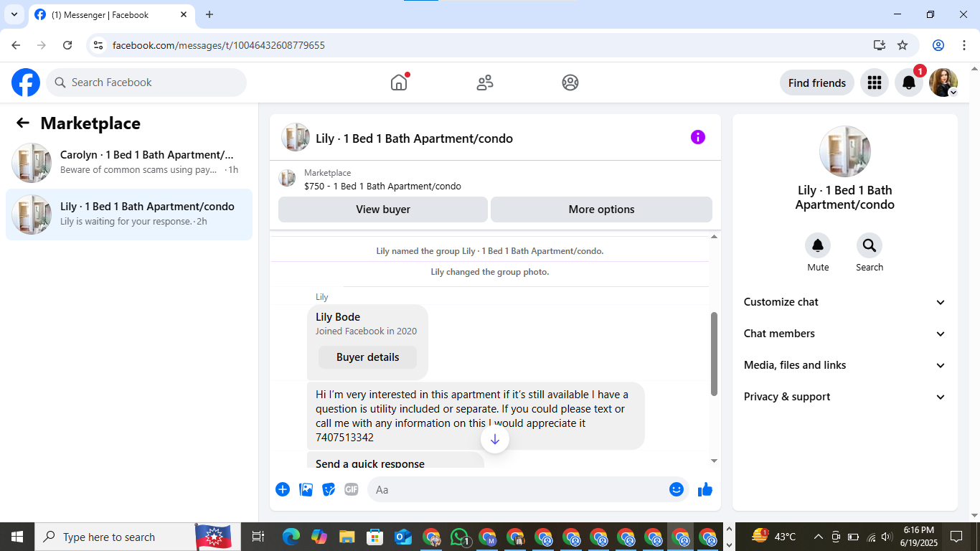980x551 pixels.
Task: Search in conversation using magnifier icon
Action: 870,246
